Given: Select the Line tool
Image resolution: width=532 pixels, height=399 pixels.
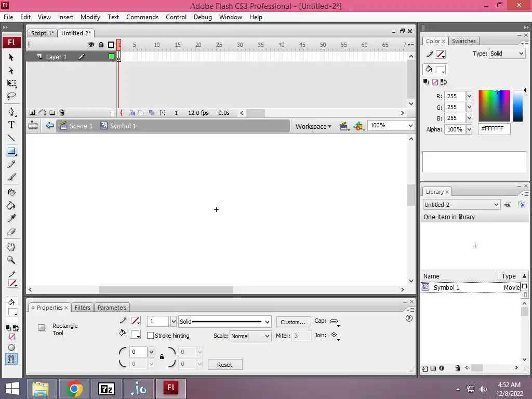Looking at the screenshot, I should (x=11, y=138).
